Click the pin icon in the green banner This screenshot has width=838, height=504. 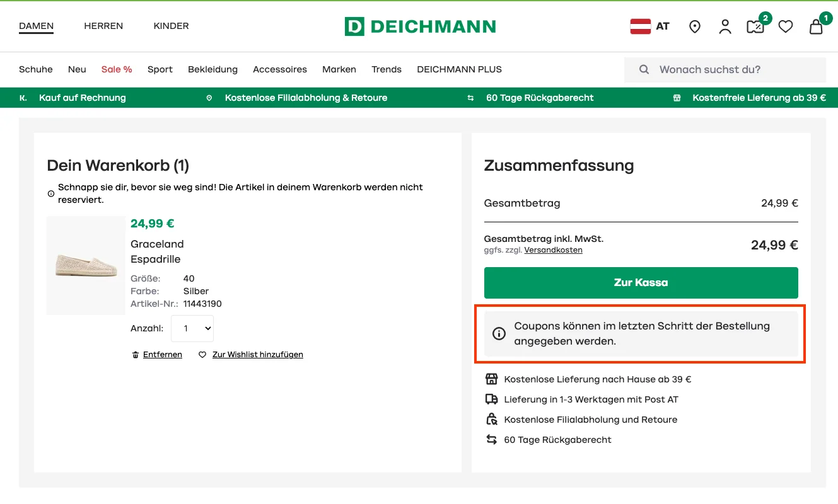(209, 98)
